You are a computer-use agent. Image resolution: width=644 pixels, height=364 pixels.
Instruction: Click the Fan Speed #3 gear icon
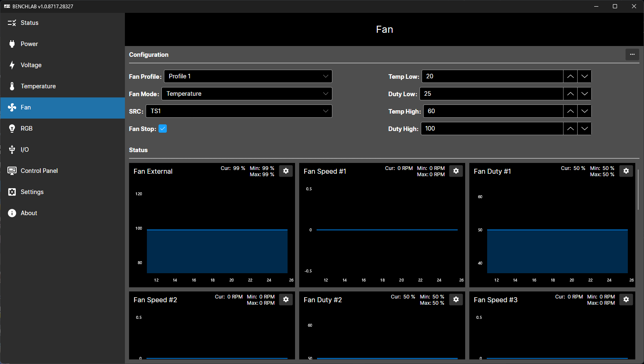click(626, 299)
